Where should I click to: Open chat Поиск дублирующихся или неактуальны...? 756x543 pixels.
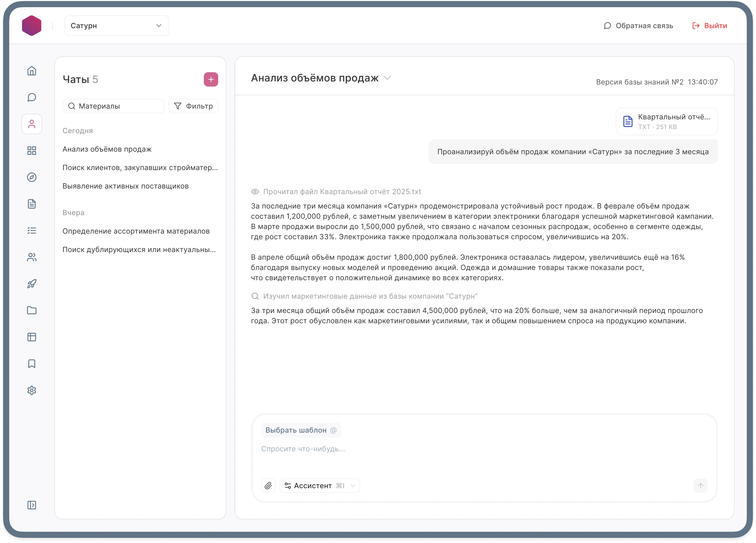tap(139, 250)
